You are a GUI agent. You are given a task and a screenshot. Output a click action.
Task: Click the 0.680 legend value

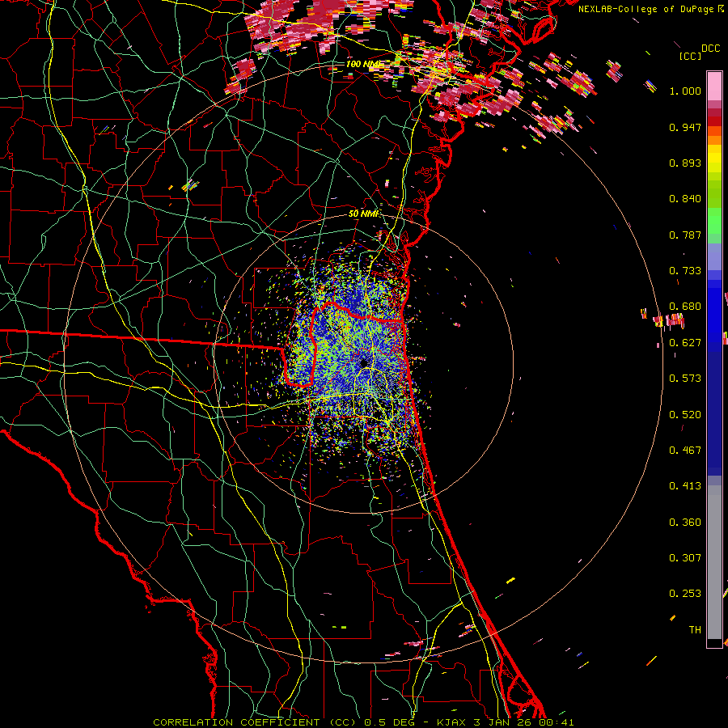(x=685, y=307)
